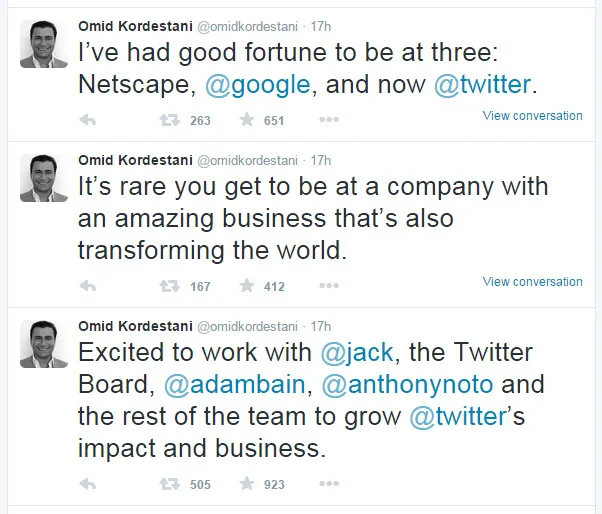Retweet the tweet with 167 retweets

[x=169, y=286]
